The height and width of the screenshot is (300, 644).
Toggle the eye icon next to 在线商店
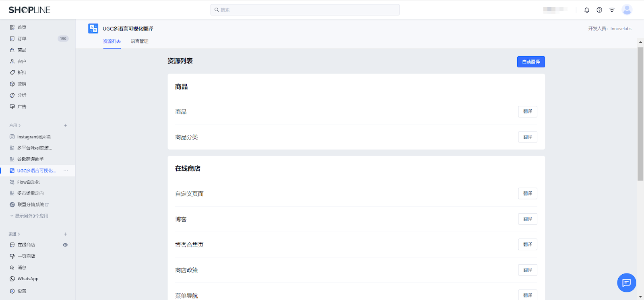pos(65,245)
